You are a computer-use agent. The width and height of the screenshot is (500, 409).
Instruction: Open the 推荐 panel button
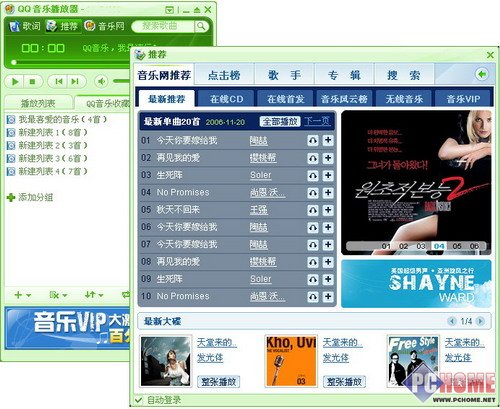pyautogui.click(x=62, y=26)
